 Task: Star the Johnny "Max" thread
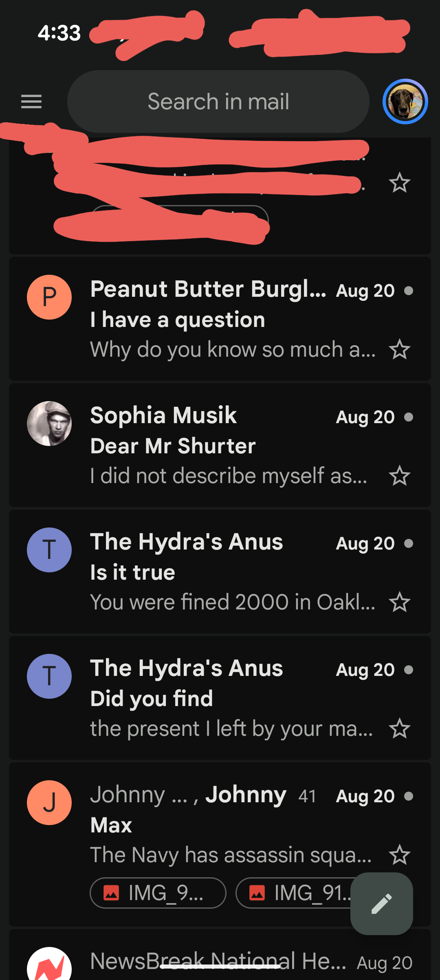[x=399, y=855]
